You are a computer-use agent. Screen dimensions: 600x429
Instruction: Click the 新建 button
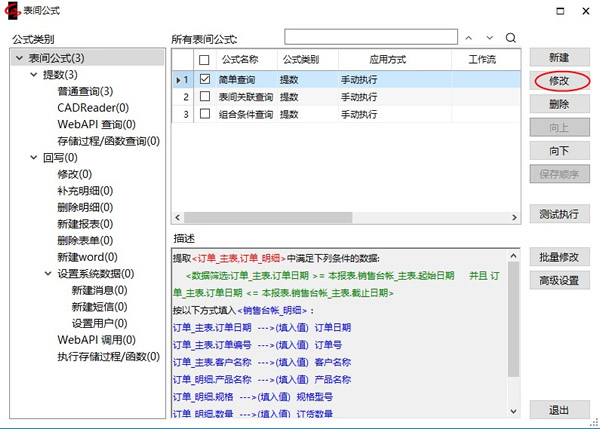559,58
